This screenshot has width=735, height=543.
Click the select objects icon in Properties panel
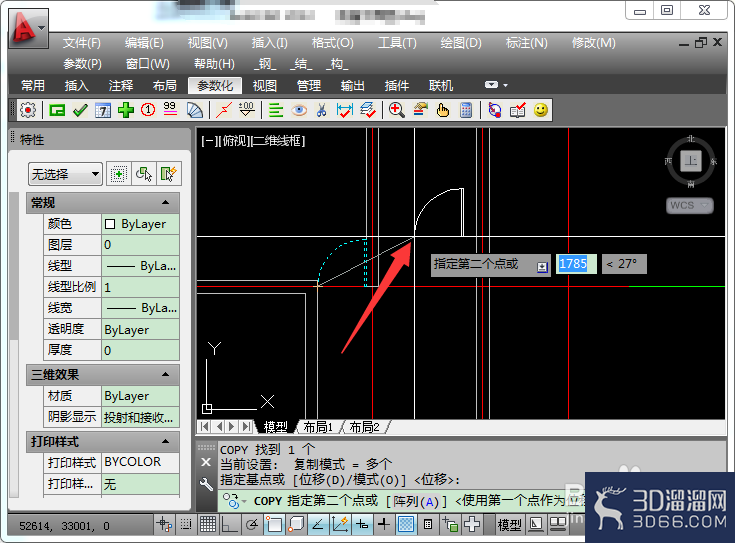point(143,174)
